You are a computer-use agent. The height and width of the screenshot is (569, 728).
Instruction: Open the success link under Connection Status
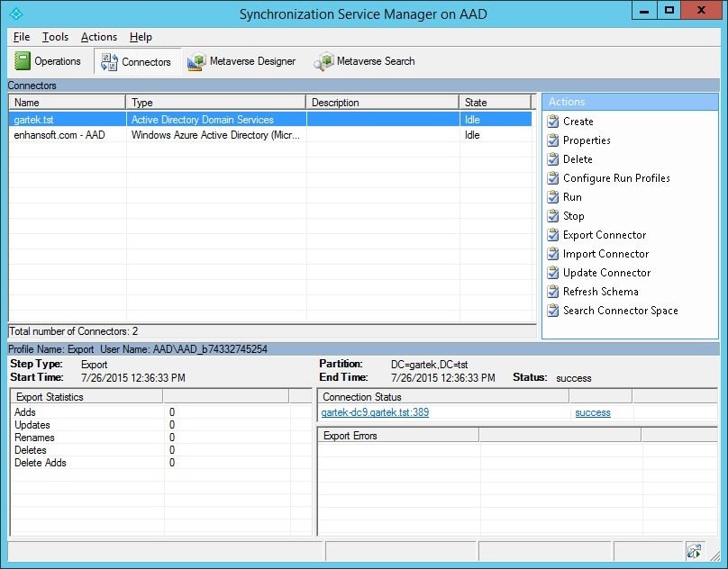point(593,412)
